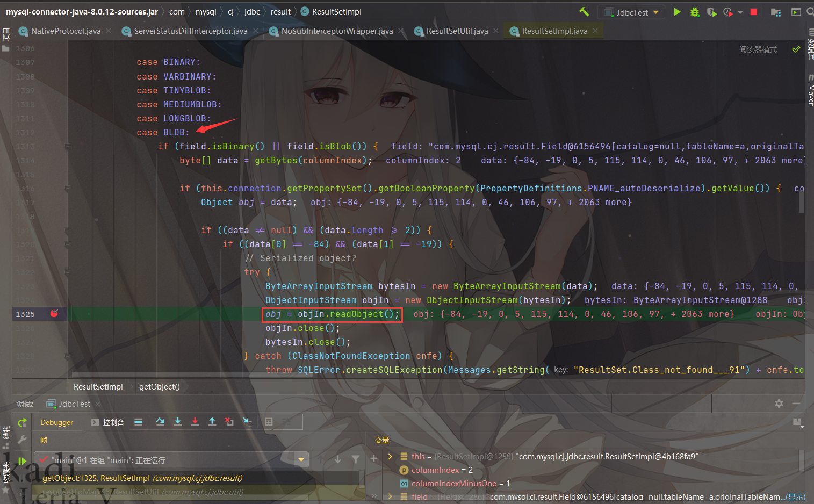Close the NativeProtocol.java tab
This screenshot has width=814, height=504.
109,31
